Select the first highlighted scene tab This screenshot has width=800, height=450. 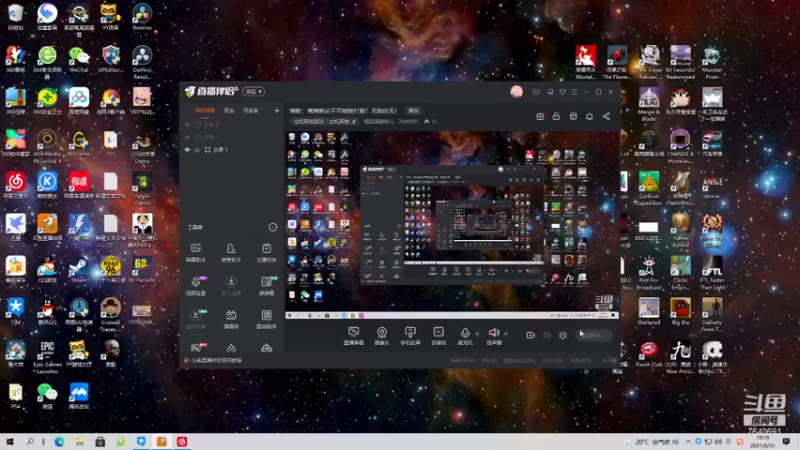pyautogui.click(x=205, y=110)
